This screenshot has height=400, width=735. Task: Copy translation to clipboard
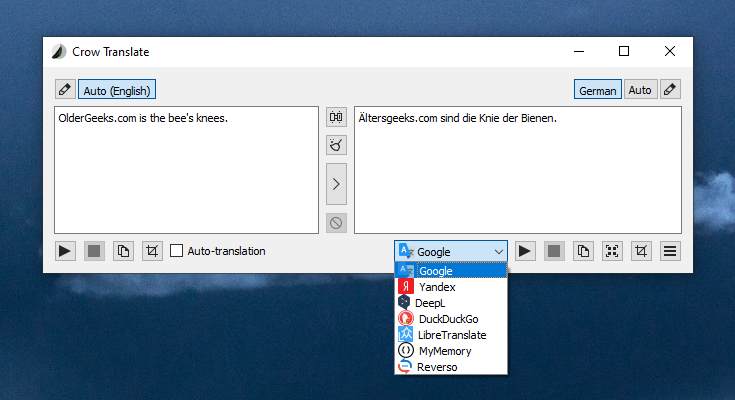click(x=583, y=251)
